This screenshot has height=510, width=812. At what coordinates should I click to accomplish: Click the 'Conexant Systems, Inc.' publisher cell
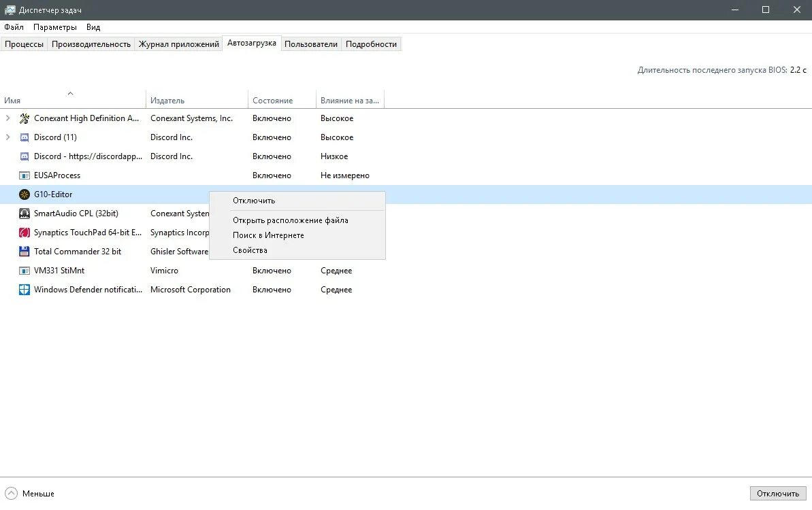(192, 118)
